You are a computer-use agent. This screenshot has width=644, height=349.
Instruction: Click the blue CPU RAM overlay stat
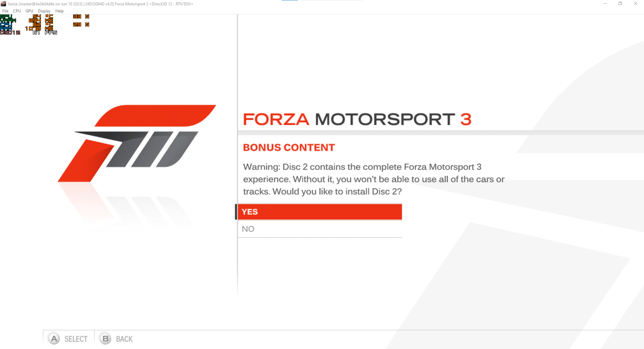click(6, 27)
